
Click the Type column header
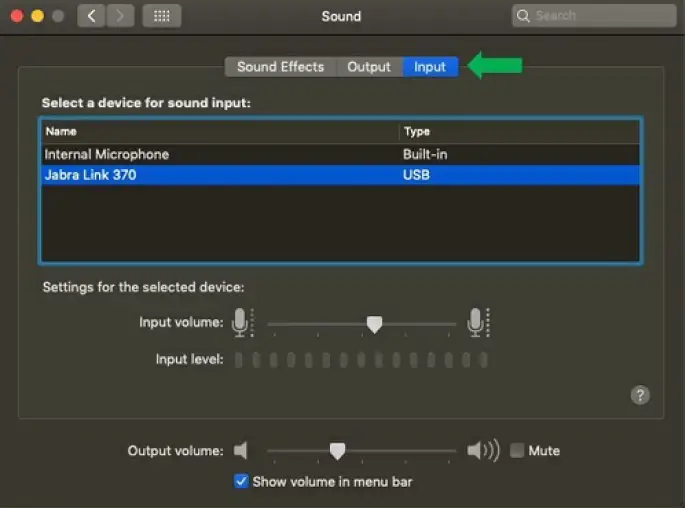coord(519,131)
